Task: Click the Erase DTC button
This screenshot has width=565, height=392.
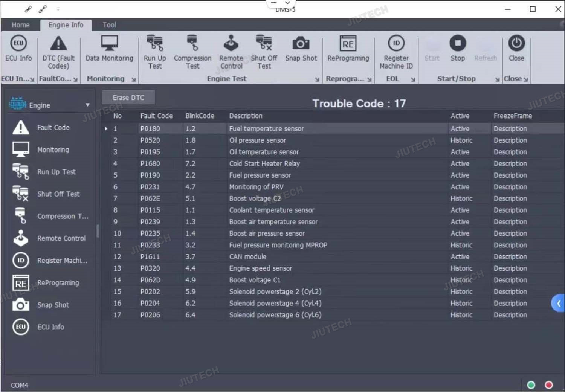Action: [128, 98]
